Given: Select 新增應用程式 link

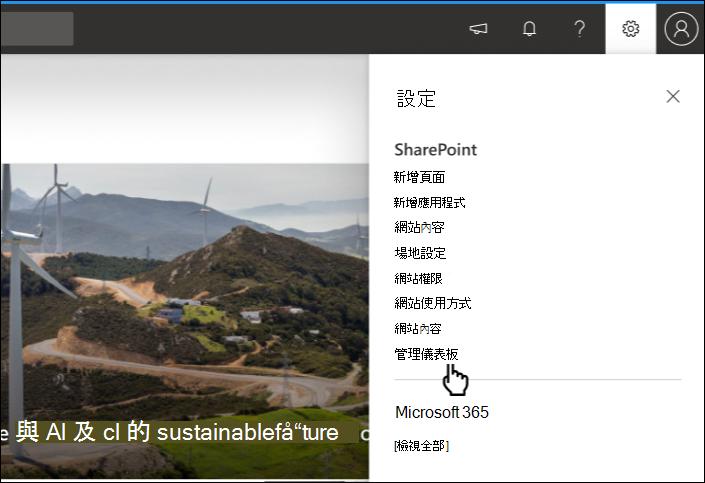Looking at the screenshot, I should coord(429,203).
